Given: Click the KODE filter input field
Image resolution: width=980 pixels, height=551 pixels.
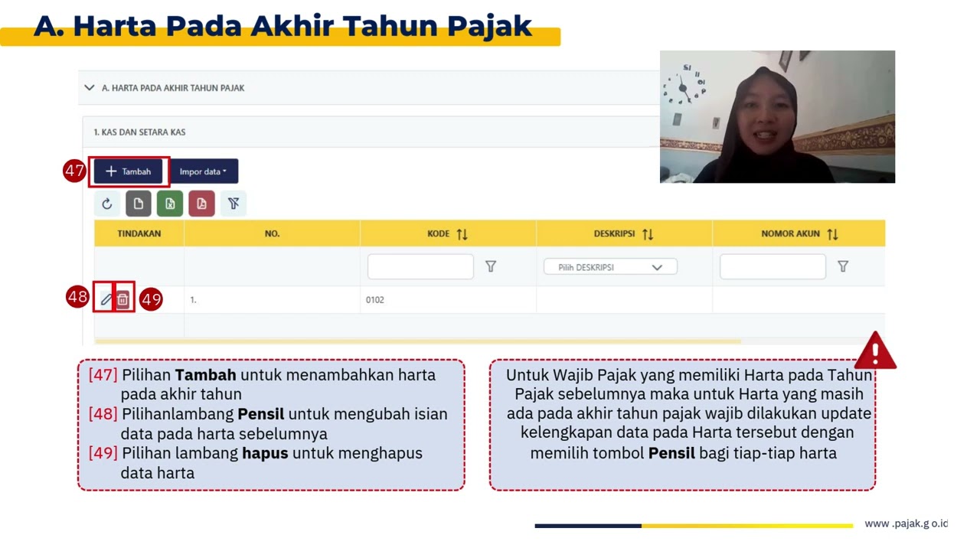Looking at the screenshot, I should pyautogui.click(x=421, y=266).
